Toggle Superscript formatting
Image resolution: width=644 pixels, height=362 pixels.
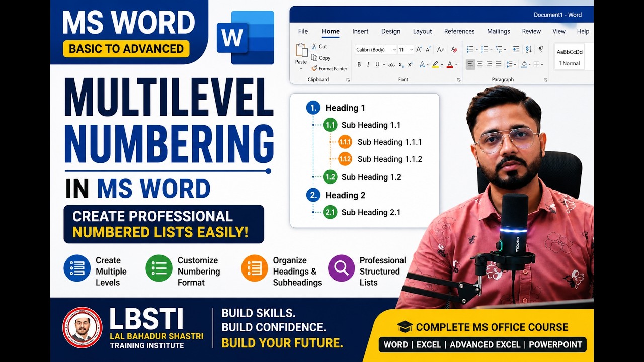coord(410,64)
